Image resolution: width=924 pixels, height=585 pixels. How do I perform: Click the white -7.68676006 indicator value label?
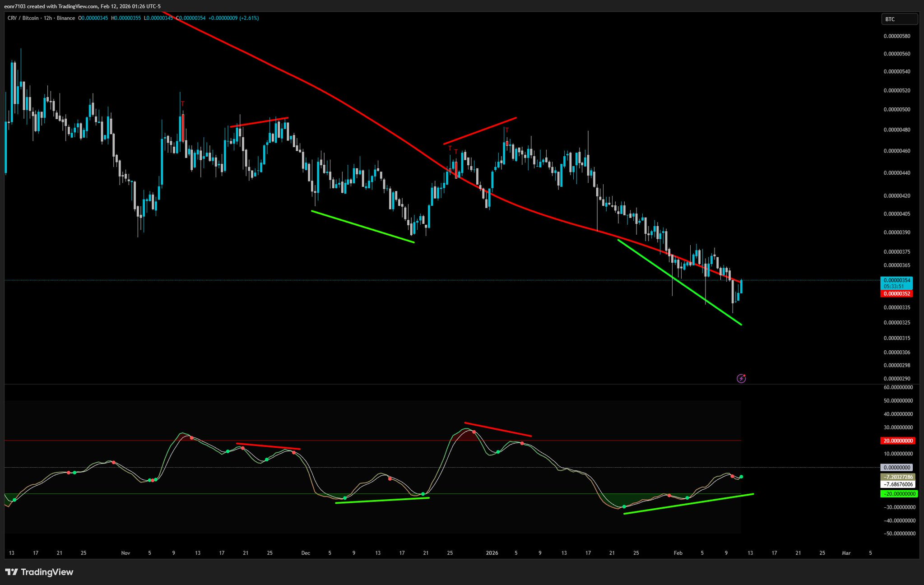tap(898, 484)
